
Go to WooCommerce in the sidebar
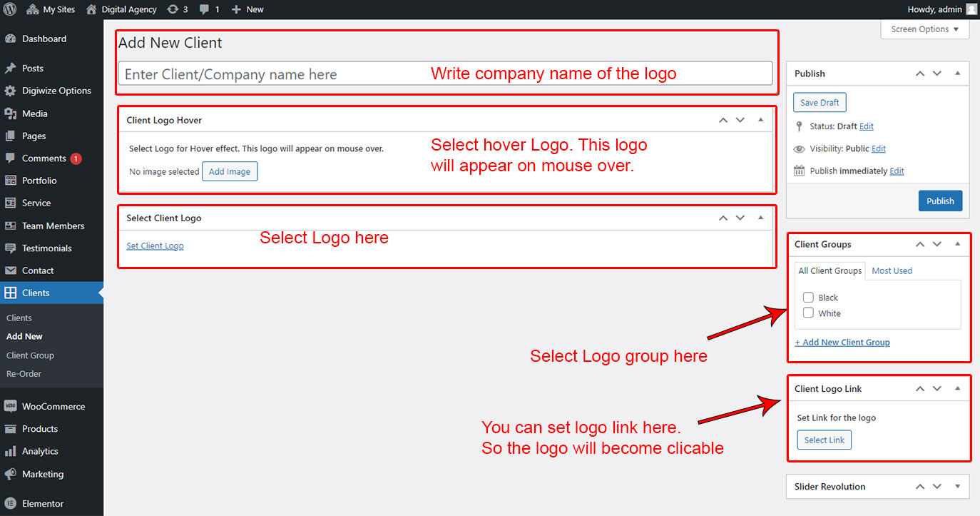53,406
